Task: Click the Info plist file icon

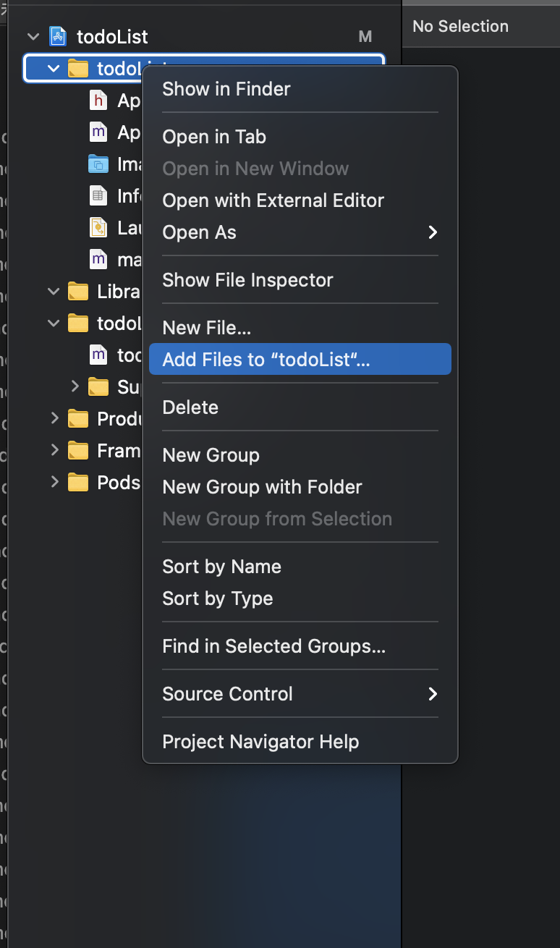Action: click(x=98, y=195)
